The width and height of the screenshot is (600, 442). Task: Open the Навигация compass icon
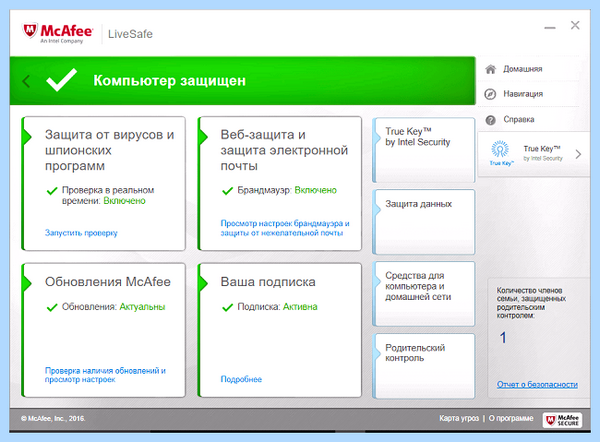click(491, 94)
